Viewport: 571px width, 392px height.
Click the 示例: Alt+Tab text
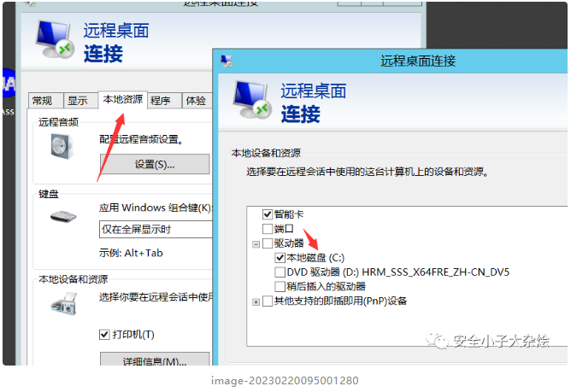tap(131, 253)
